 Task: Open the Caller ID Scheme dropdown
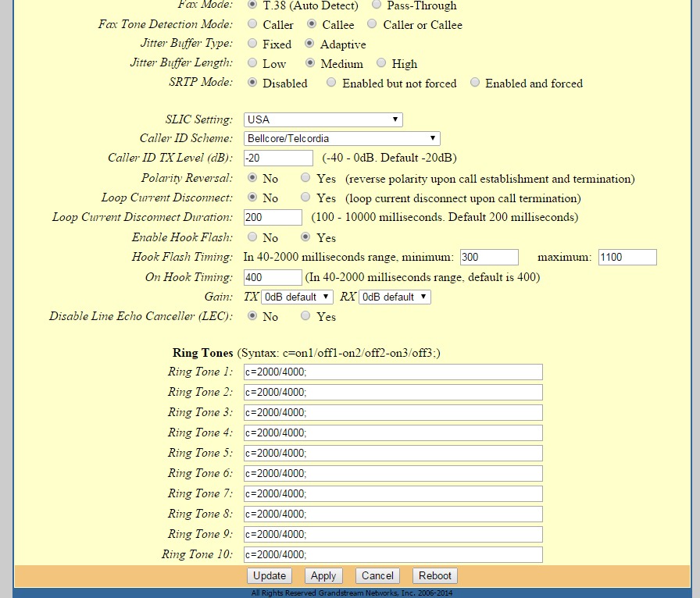coord(342,138)
